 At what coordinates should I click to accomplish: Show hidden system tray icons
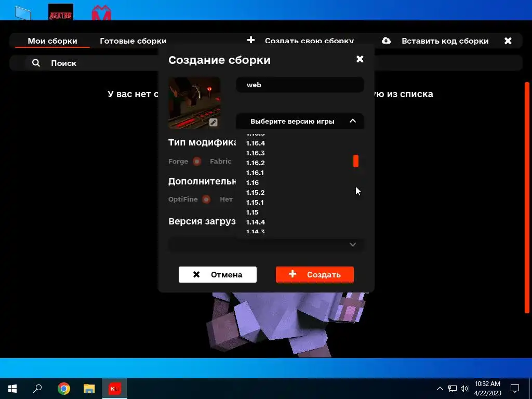click(440, 389)
